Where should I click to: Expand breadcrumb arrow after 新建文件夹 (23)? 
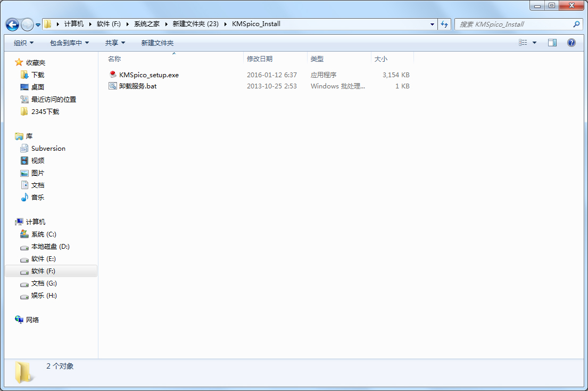coord(226,24)
